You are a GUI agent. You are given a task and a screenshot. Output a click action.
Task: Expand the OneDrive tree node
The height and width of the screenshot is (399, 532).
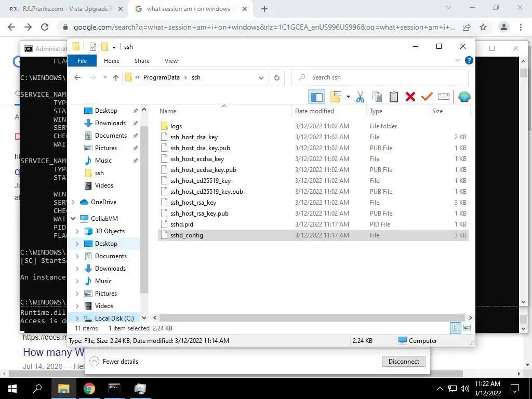click(x=73, y=202)
